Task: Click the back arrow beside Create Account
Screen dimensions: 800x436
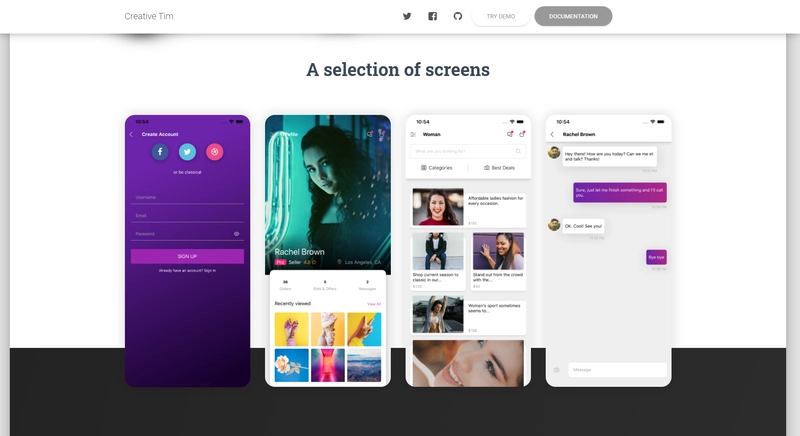Action: pyautogui.click(x=131, y=134)
